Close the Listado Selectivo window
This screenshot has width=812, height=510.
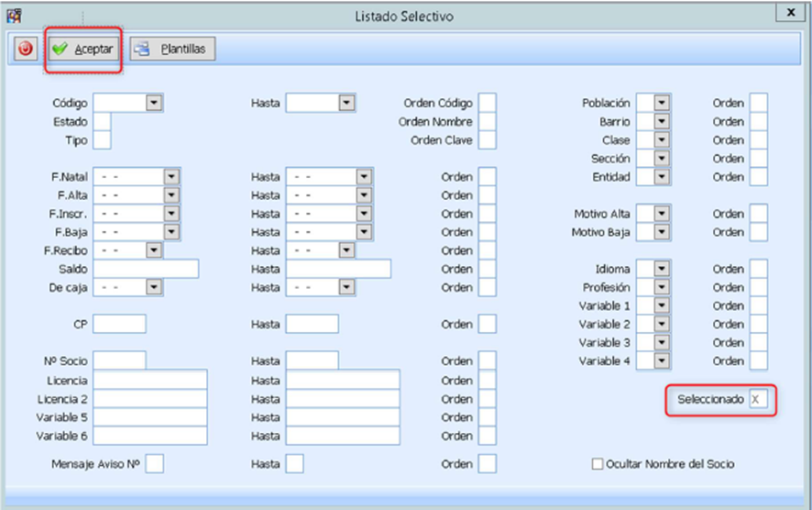(x=789, y=13)
